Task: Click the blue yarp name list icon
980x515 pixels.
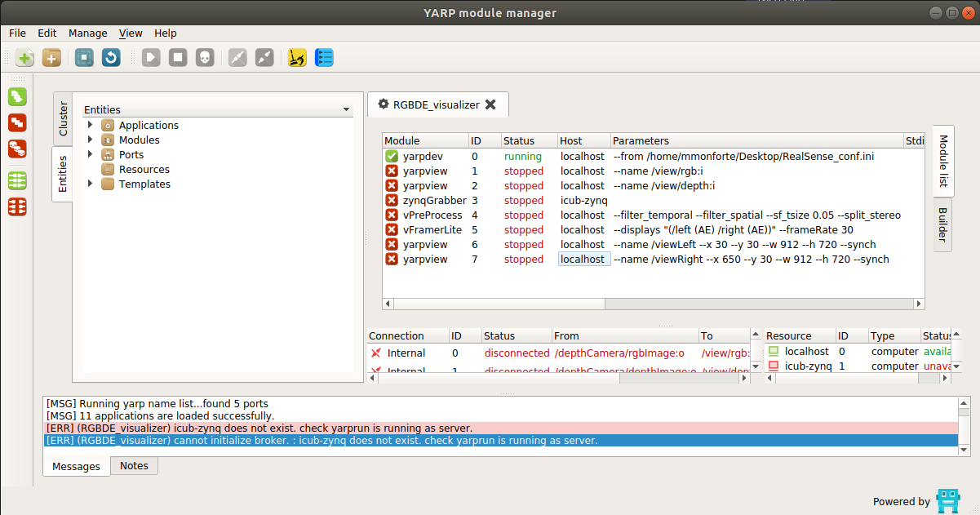Action: click(x=324, y=58)
